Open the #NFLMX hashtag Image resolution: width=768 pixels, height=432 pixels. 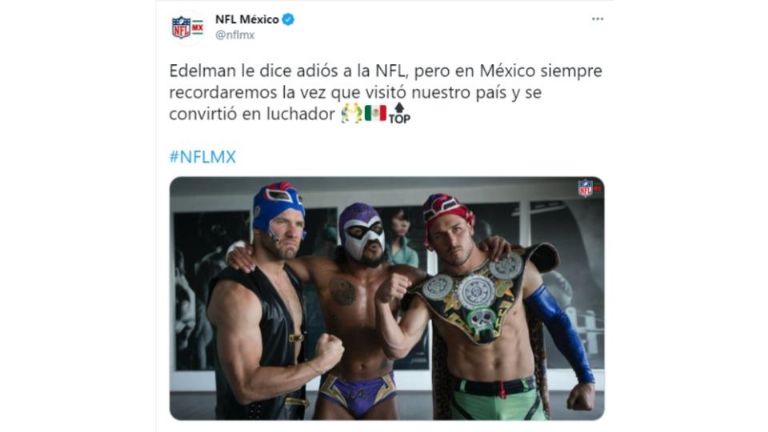203,157
